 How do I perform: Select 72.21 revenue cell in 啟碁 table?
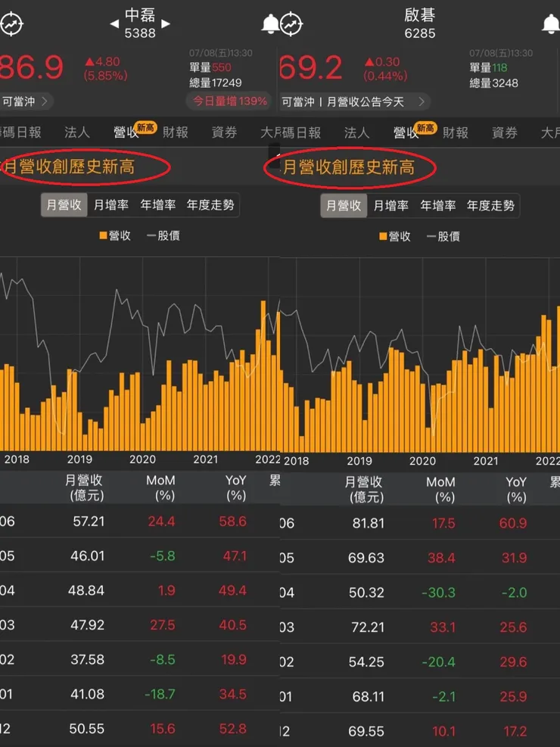pyautogui.click(x=368, y=627)
